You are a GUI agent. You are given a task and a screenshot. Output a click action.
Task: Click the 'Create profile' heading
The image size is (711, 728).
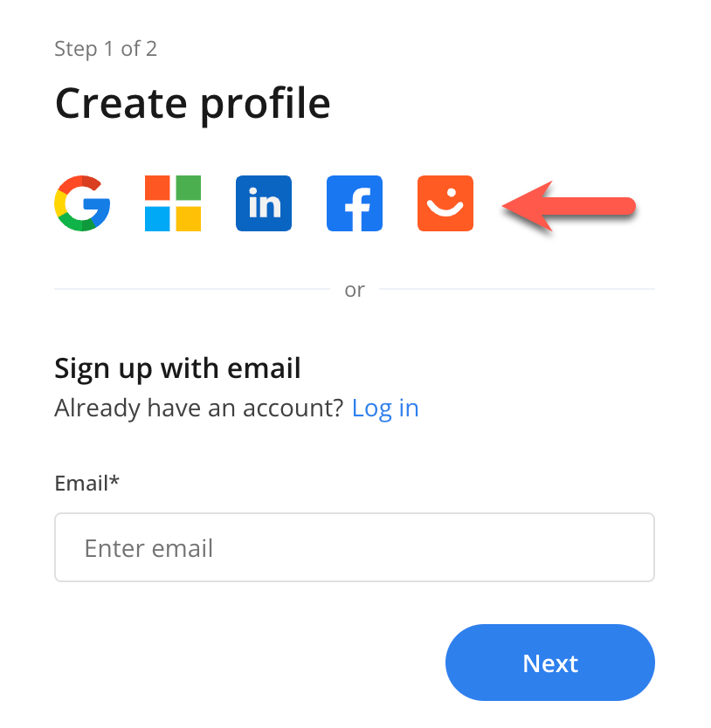click(192, 104)
